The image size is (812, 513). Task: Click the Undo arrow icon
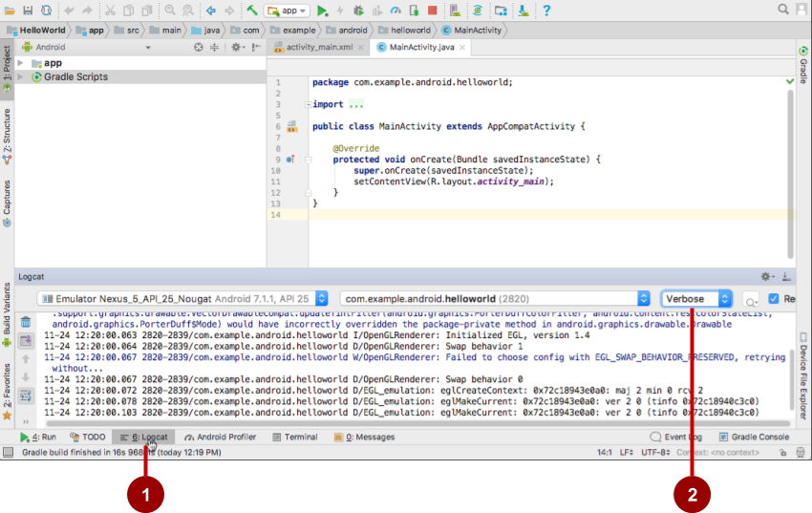click(69, 11)
